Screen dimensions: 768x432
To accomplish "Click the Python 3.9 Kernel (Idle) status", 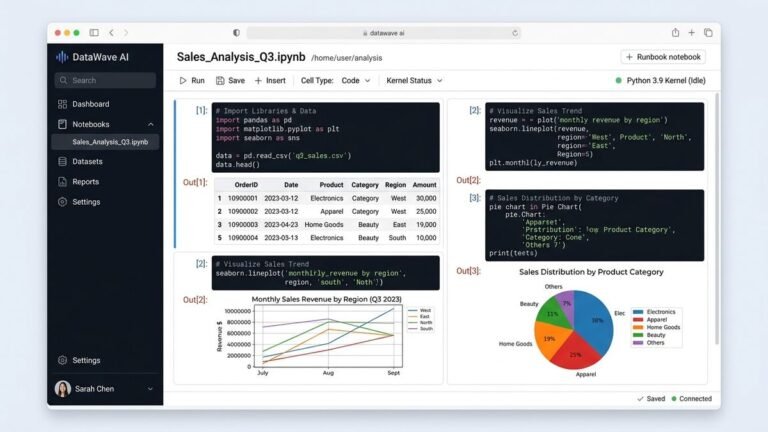I will click(660, 81).
